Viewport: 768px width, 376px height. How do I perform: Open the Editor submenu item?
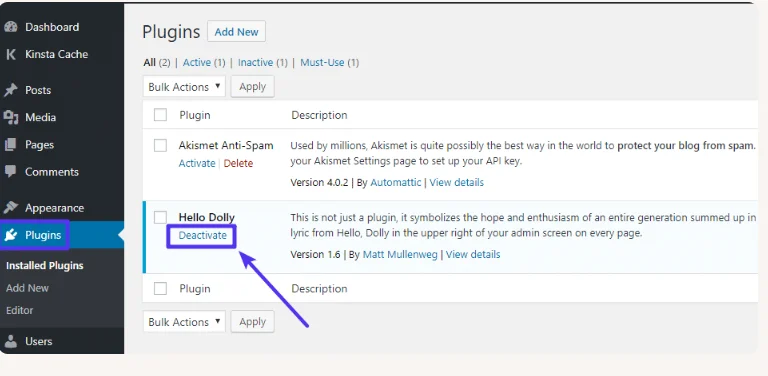20,310
